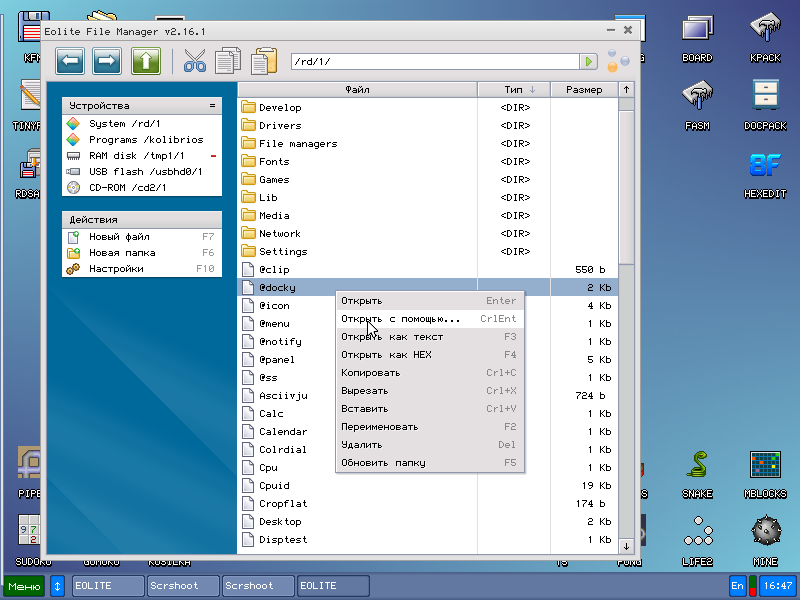
Task: Click scrollbar up arrow in file list
Action: pos(626,90)
